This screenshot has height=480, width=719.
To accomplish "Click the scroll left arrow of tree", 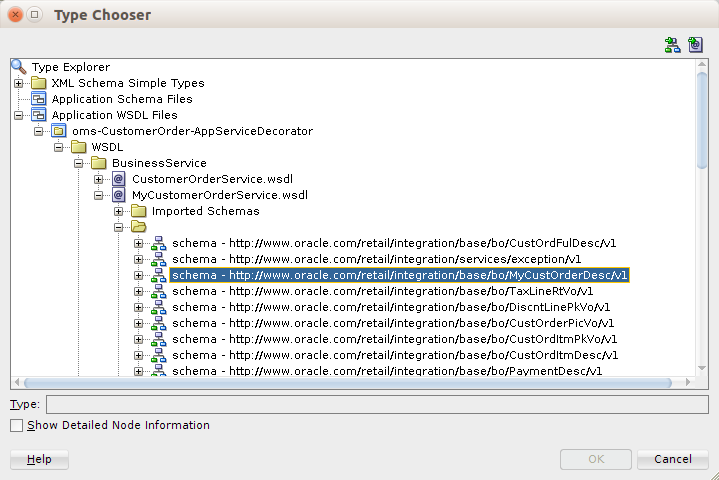I will coord(17,382).
